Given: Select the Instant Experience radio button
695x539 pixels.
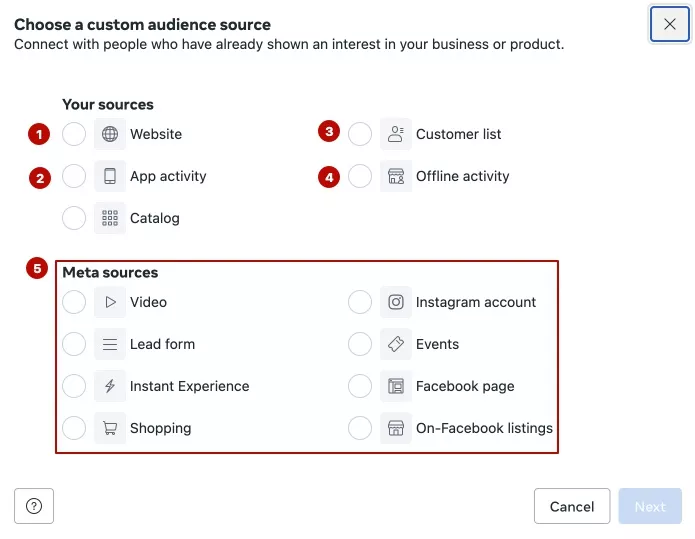Looking at the screenshot, I should 74,386.
